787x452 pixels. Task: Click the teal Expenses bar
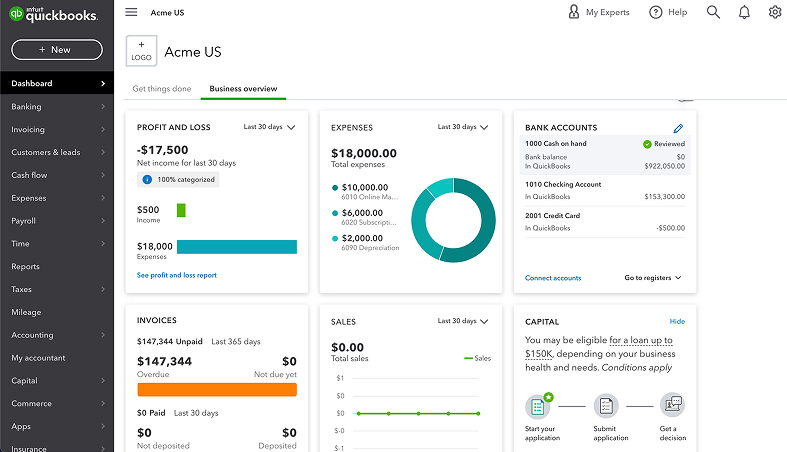(x=237, y=247)
